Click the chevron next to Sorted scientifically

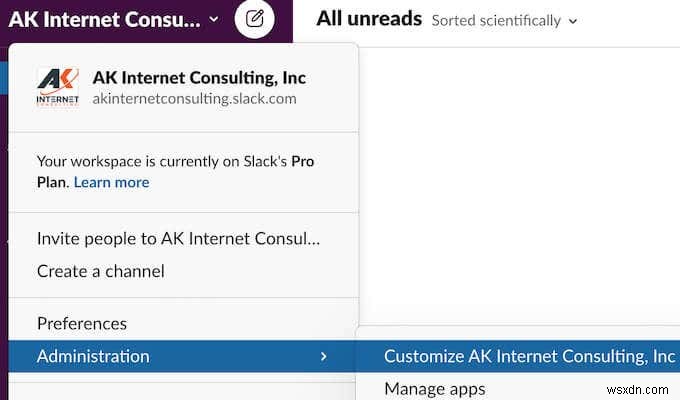[x=572, y=21]
